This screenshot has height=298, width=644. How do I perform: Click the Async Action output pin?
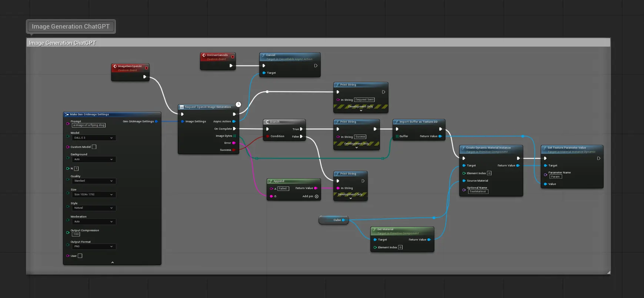point(234,121)
